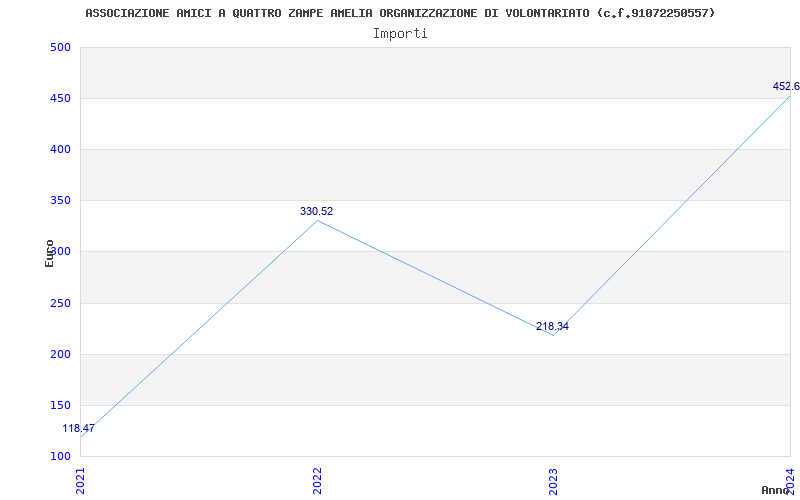Click the 150 y-axis value

point(60,406)
